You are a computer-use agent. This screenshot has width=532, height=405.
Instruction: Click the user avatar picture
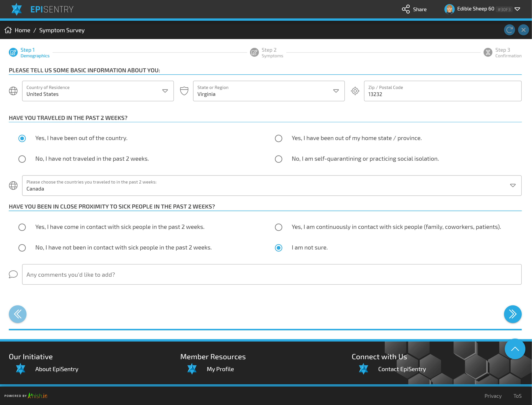449,9
